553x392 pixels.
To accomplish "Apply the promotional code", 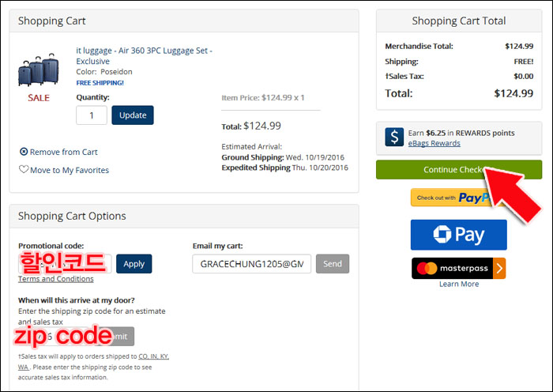I will pos(134,263).
